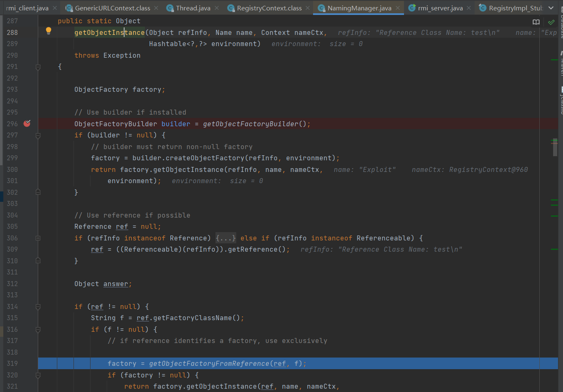Click line number 288 in gutter
The width and height of the screenshot is (563, 392).
click(12, 32)
